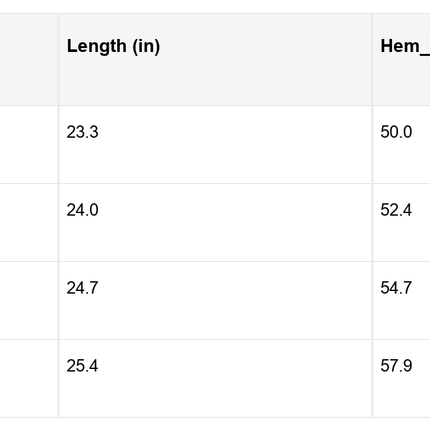
Task: Select the cell containing 54.7
Action: click(x=401, y=301)
